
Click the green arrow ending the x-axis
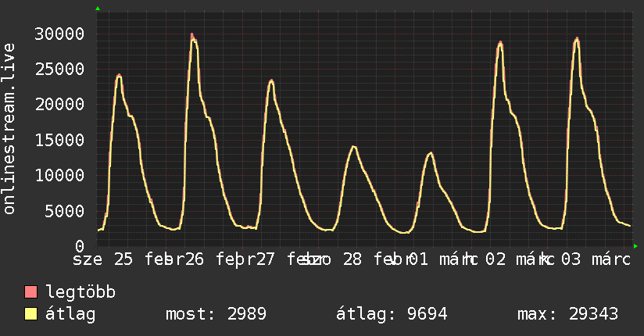tap(635, 246)
